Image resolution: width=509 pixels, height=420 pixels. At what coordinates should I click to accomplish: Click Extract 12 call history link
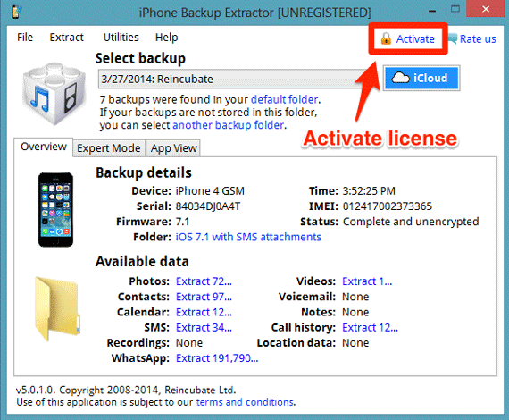coord(370,327)
